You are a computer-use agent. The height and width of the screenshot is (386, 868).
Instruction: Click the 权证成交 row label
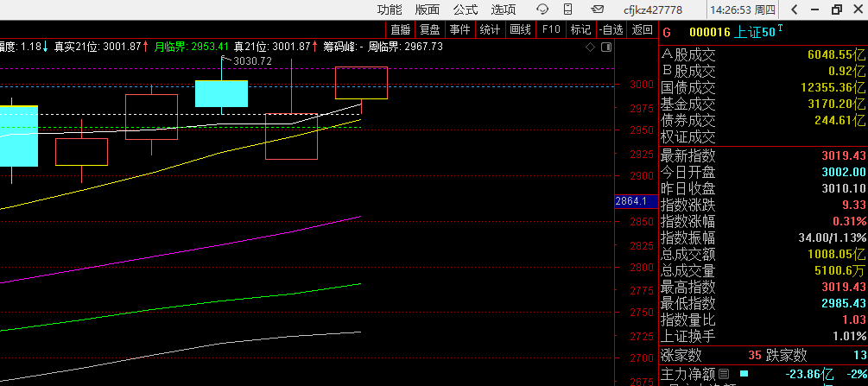tap(688, 136)
